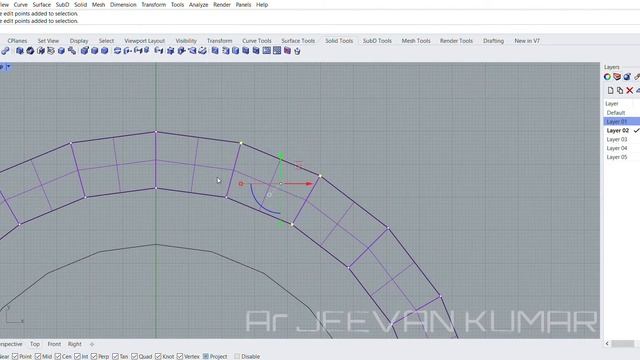Switch to the SubD Tools toolbar tab
640x360 pixels.
click(377, 41)
